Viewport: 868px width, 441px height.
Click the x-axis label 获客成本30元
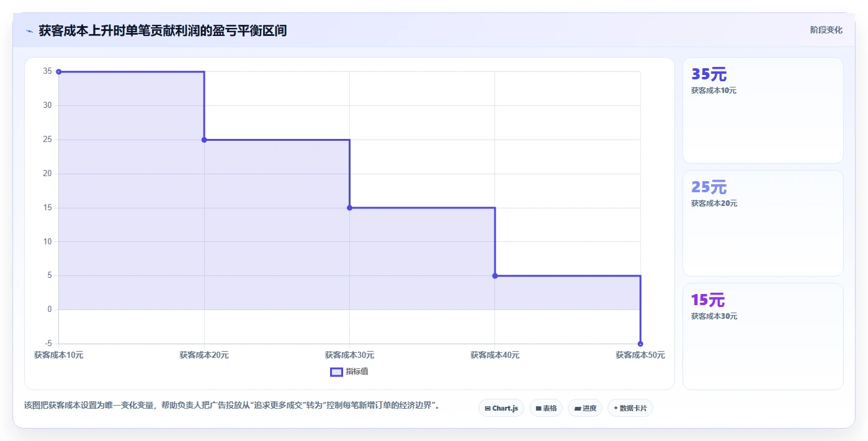point(349,355)
